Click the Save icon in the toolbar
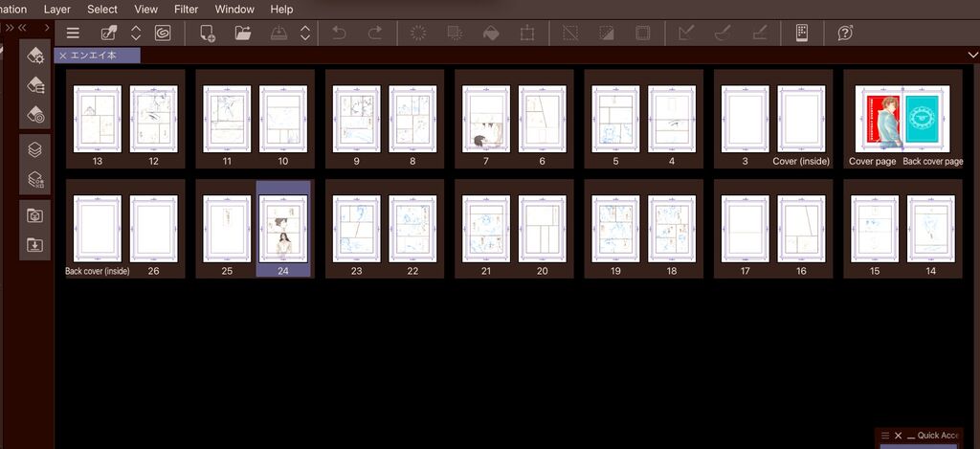Viewport: 980px width, 449px height. click(278, 34)
